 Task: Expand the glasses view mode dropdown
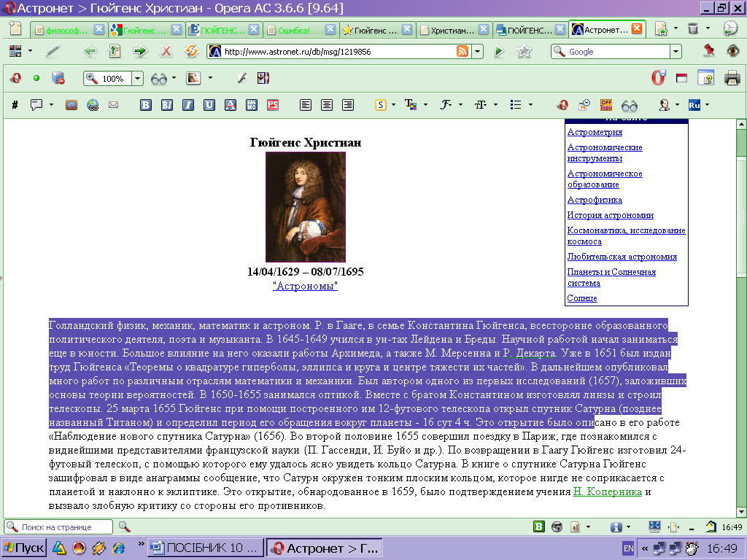tap(174, 78)
